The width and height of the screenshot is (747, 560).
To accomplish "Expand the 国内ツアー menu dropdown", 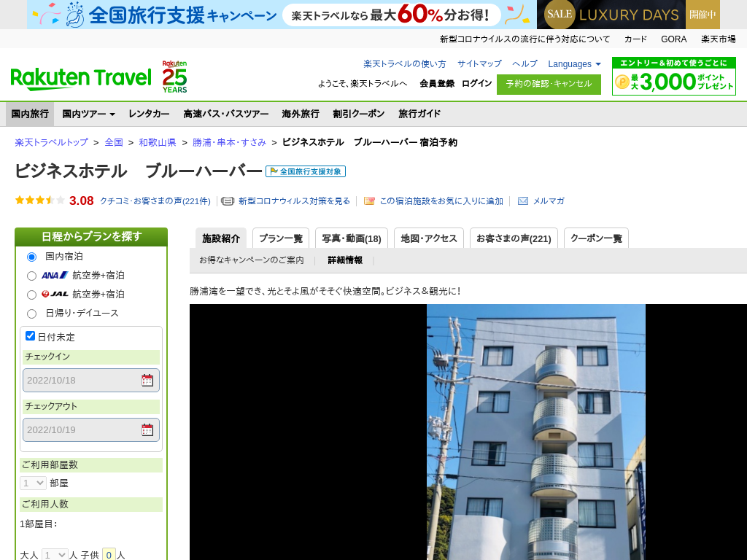I will (88, 114).
